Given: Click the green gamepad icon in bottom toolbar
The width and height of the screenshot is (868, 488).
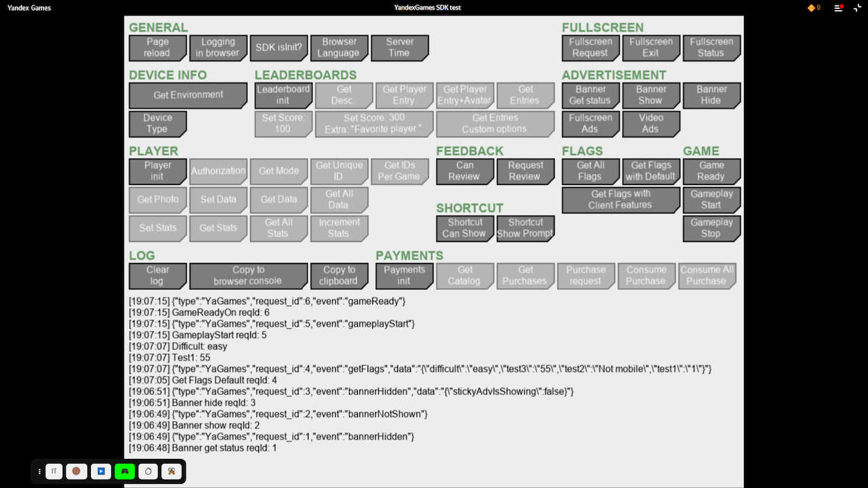Looking at the screenshot, I should pyautogui.click(x=125, y=471).
